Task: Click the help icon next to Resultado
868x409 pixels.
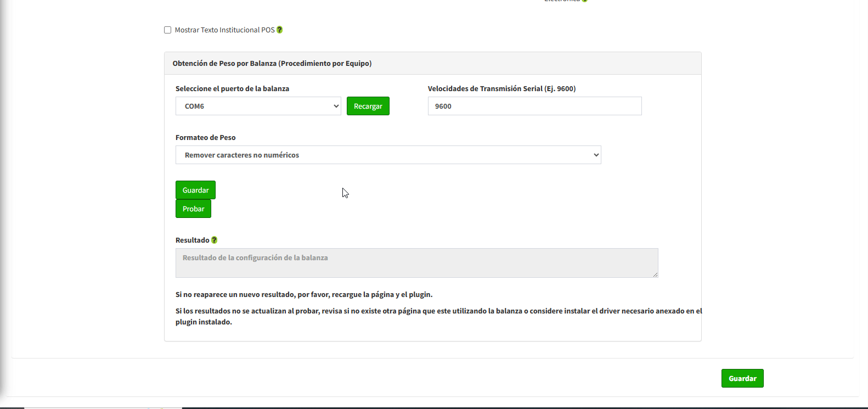Action: [215, 240]
